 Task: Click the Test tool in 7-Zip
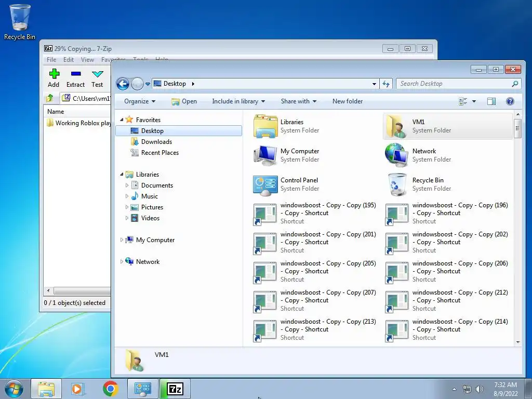(97, 78)
